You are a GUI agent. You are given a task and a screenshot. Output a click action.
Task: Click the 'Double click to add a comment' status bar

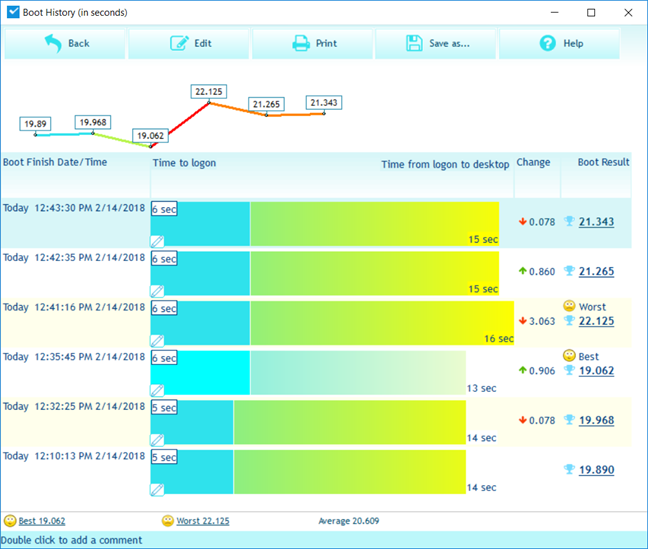tap(324, 540)
